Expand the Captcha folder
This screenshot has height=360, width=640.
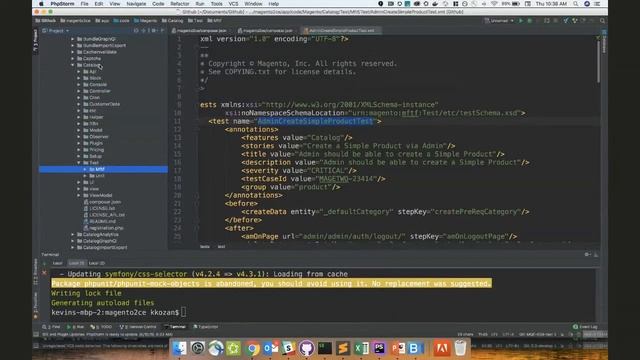point(73,59)
